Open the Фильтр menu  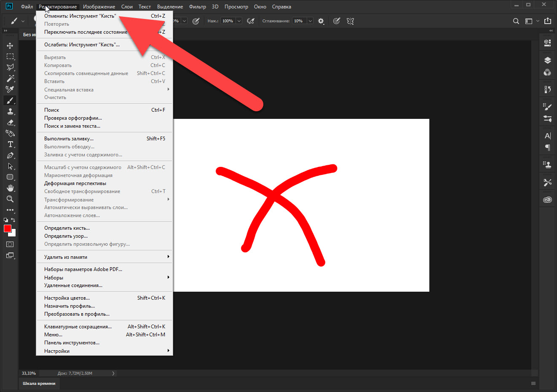(198, 7)
